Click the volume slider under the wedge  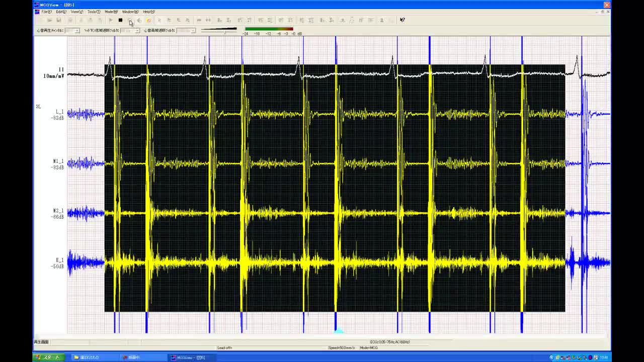[x=224, y=33]
